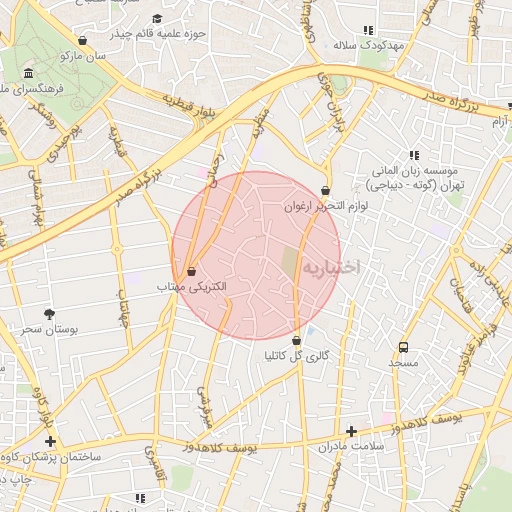
Task: Open the medical cross icon for ساختمان پزشکان کاوه
Action: tap(50, 442)
